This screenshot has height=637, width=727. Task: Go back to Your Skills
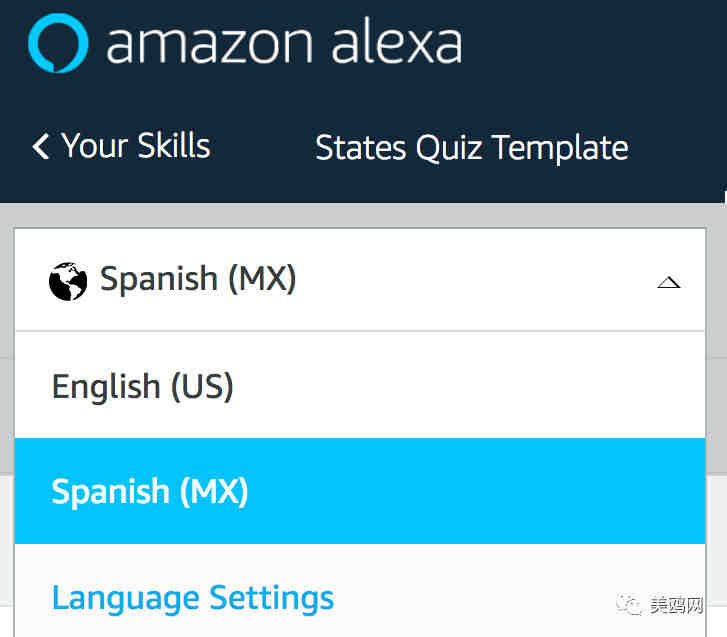[136, 146]
